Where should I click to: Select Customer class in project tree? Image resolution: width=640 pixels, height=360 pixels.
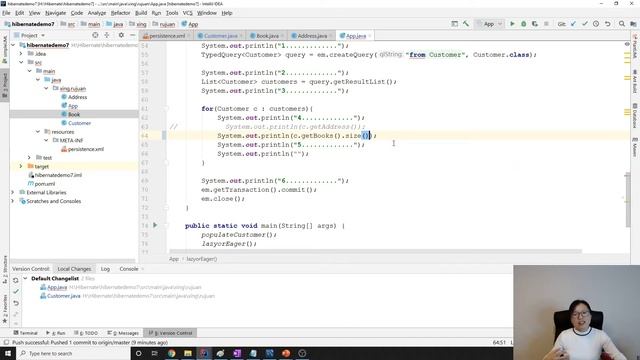[x=79, y=123]
